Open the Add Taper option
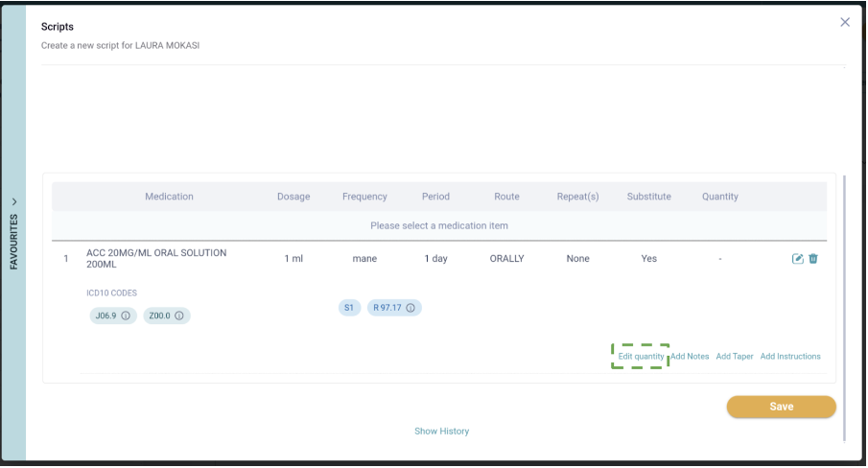 point(735,356)
